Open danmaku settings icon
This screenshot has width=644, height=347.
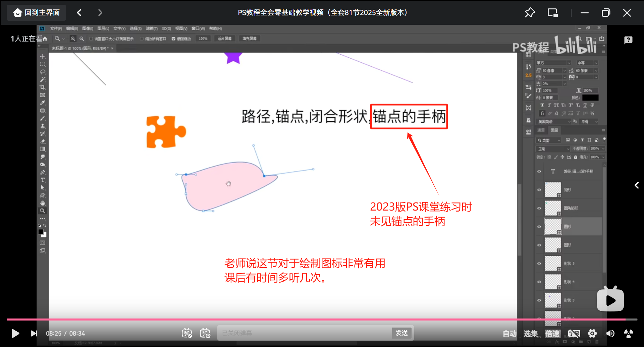point(205,333)
